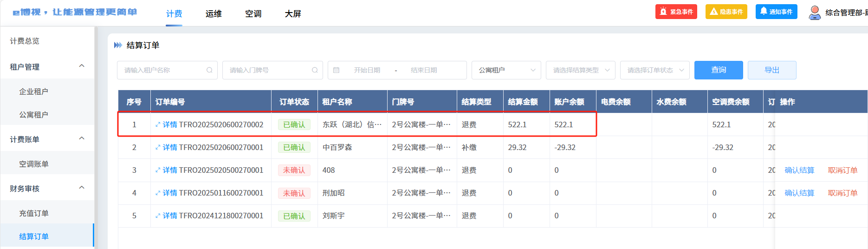Click the 导出 button

point(772,70)
